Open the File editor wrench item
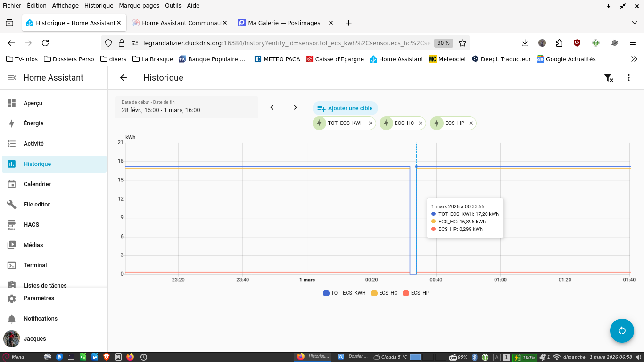644x362 pixels. pos(36,205)
